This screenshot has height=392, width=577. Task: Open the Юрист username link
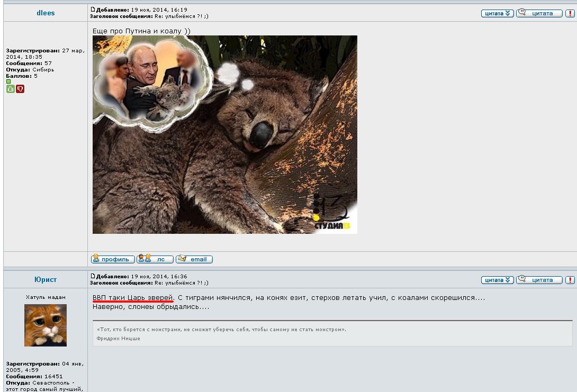point(46,279)
